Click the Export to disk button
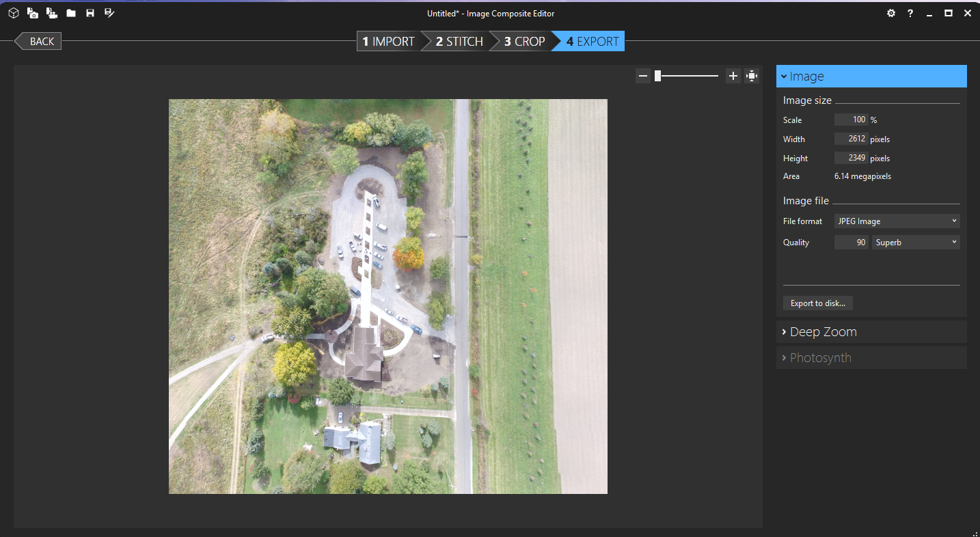 pos(817,303)
